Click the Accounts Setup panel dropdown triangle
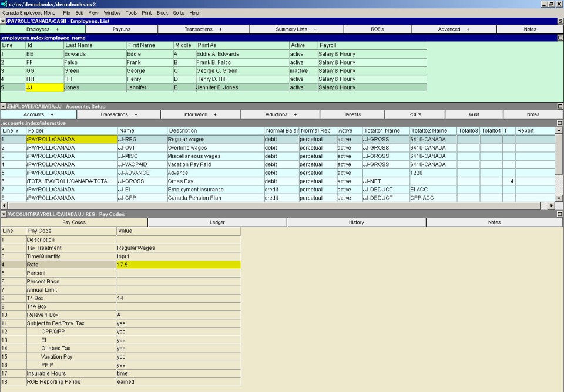This screenshot has height=392, width=564. [3, 106]
